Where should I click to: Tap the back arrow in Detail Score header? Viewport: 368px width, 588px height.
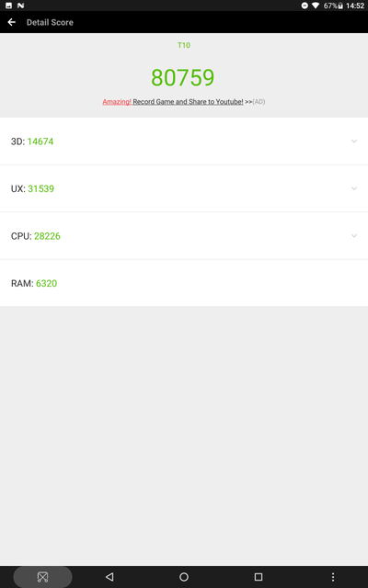pos(12,22)
